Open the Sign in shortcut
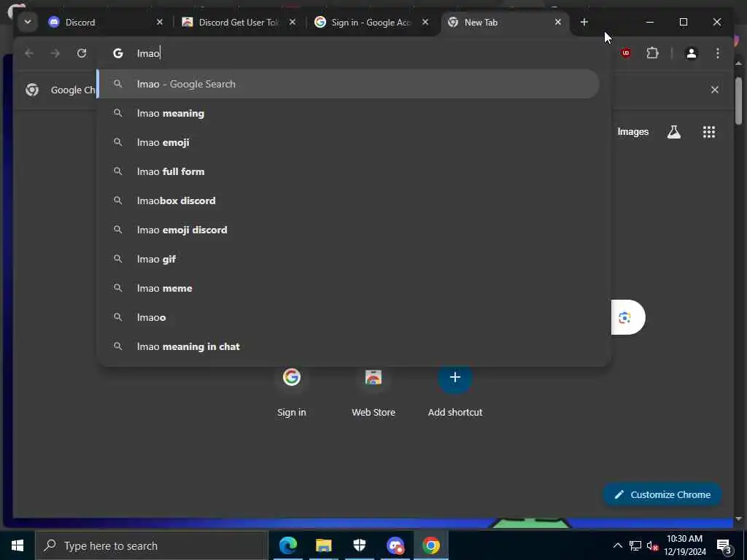The height and width of the screenshot is (560, 747). (292, 393)
